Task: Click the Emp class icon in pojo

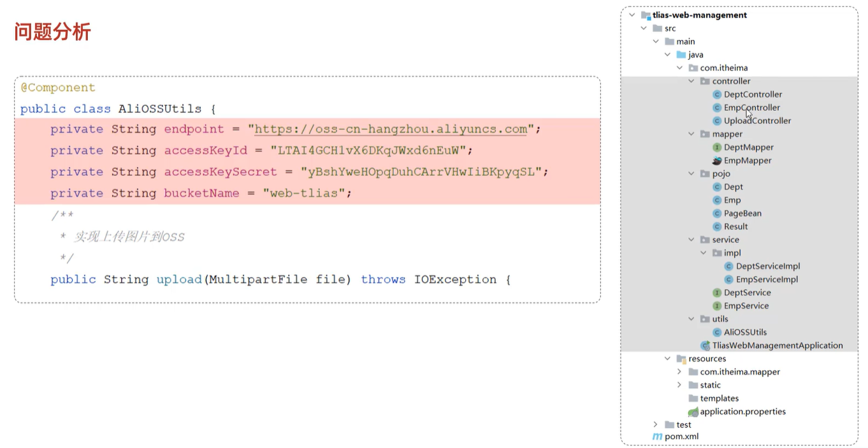Action: 717,200
